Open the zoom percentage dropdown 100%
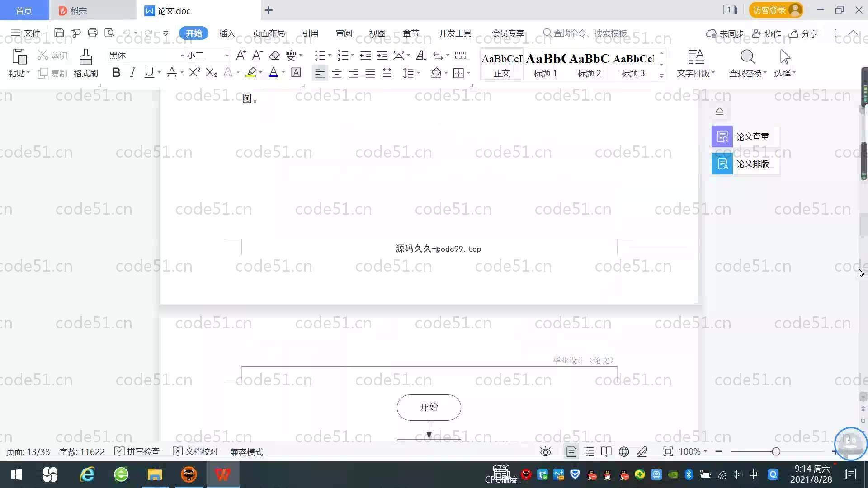The image size is (868, 488). coord(693,451)
